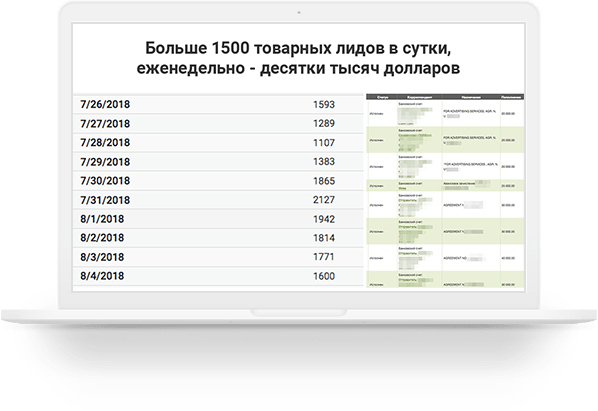Click the 8/4/2018 date row
This screenshot has height=411, width=598.
218,276
